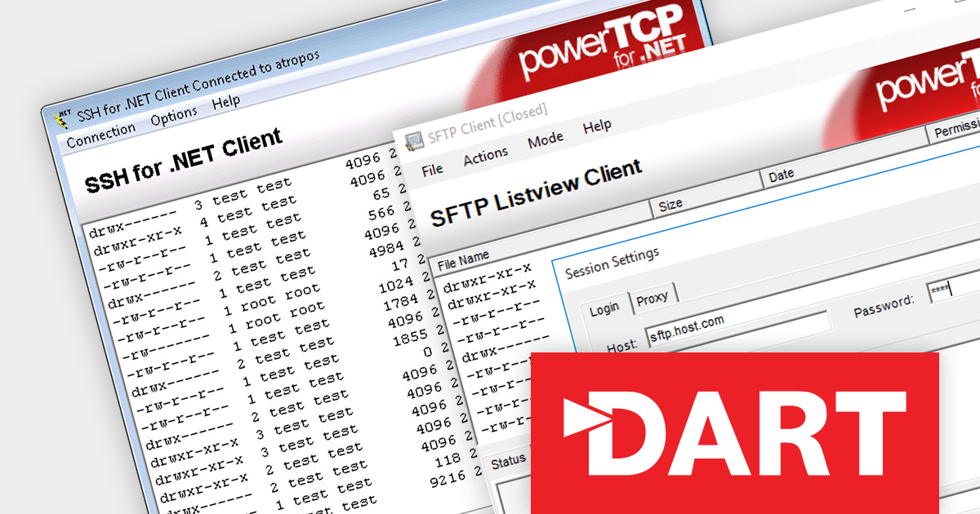
Task: Open Connection menu in SSH client
Action: 100,135
